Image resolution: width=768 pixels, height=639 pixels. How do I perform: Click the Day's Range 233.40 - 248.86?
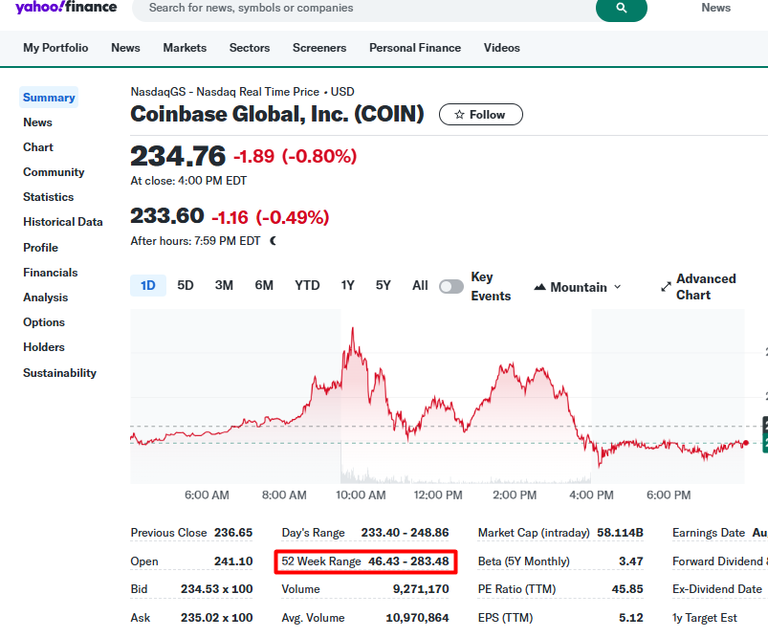405,533
